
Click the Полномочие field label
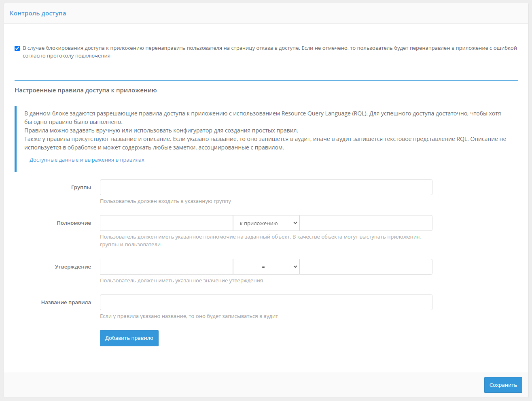click(x=74, y=223)
